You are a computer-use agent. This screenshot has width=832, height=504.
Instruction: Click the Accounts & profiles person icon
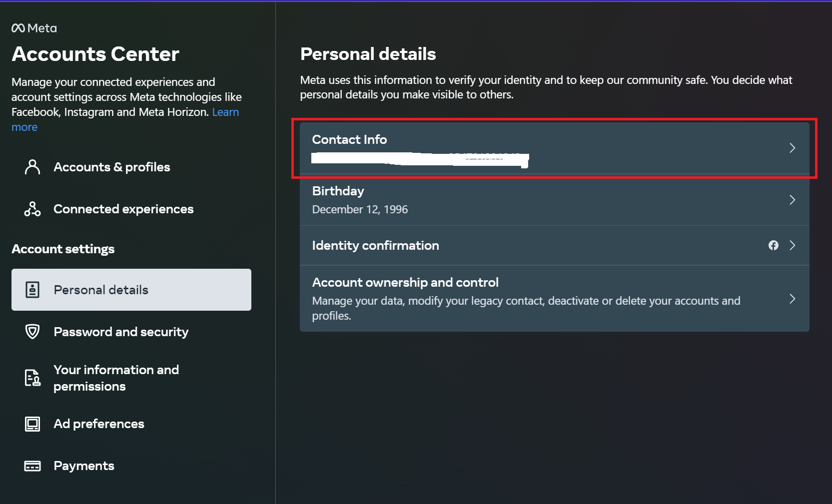coord(32,167)
